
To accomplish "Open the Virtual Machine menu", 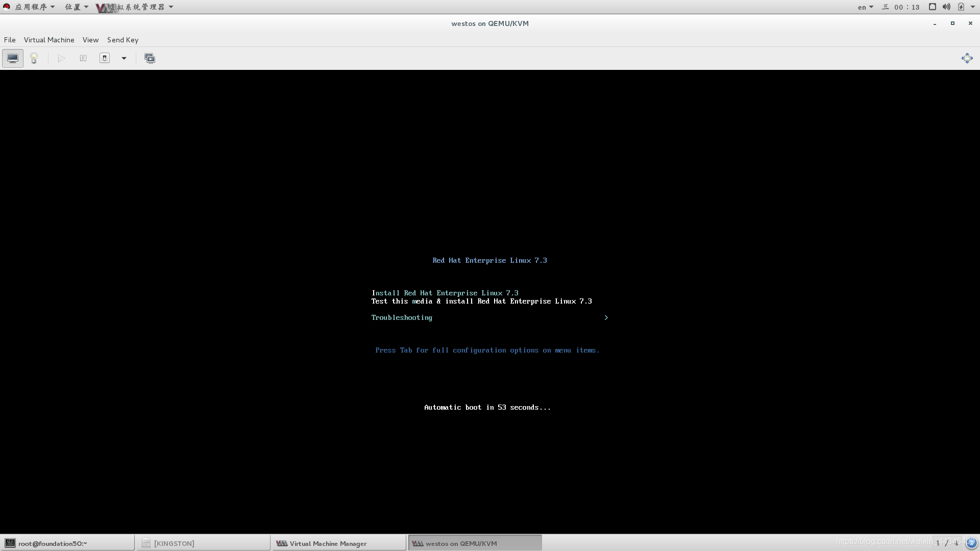I will tap(49, 40).
